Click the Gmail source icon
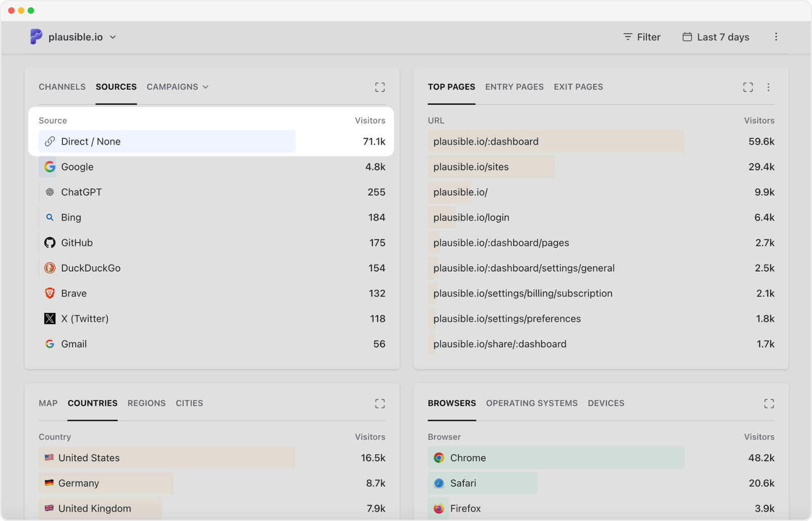 pyautogui.click(x=50, y=344)
